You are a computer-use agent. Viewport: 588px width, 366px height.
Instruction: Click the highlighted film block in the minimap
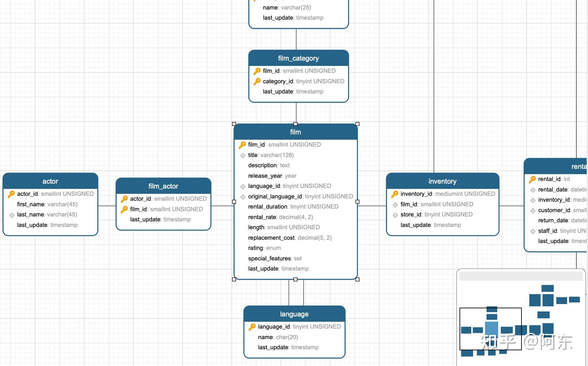pos(492,330)
